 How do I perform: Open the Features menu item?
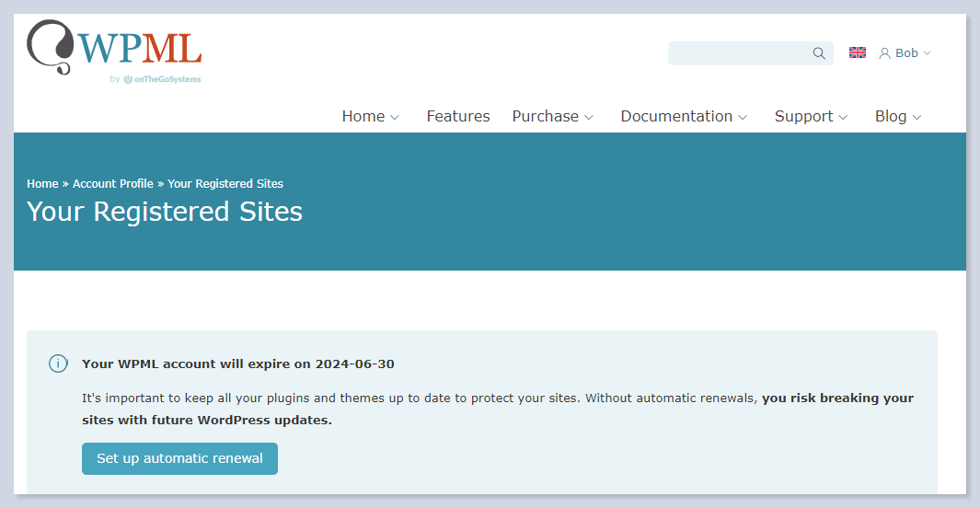[x=458, y=117]
